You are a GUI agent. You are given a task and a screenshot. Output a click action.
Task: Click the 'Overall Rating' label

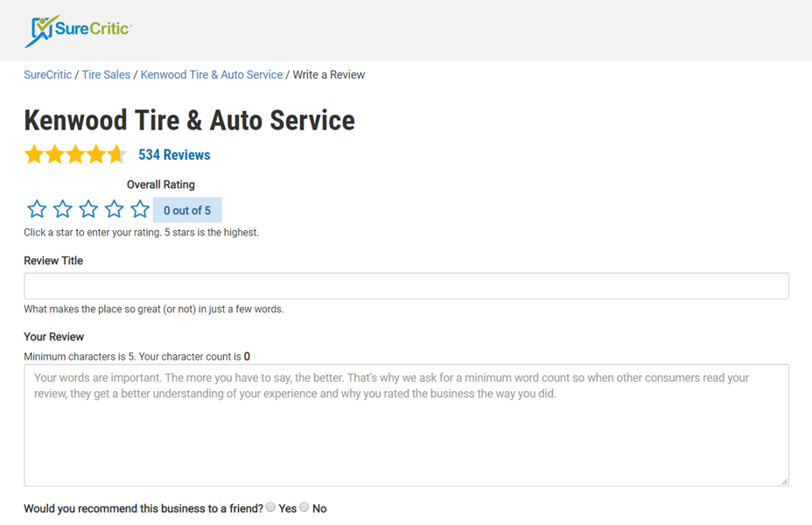click(x=161, y=185)
